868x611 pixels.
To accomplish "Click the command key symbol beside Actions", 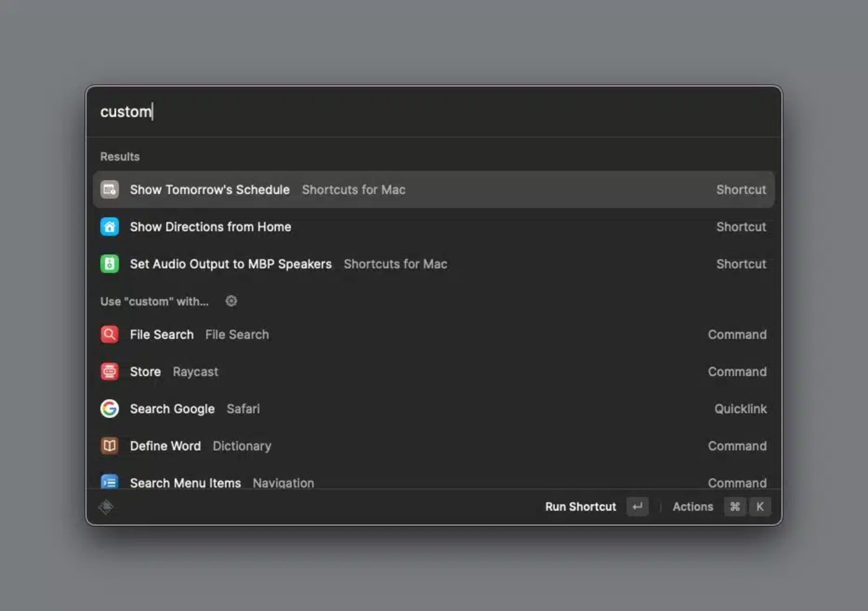I will [x=735, y=507].
